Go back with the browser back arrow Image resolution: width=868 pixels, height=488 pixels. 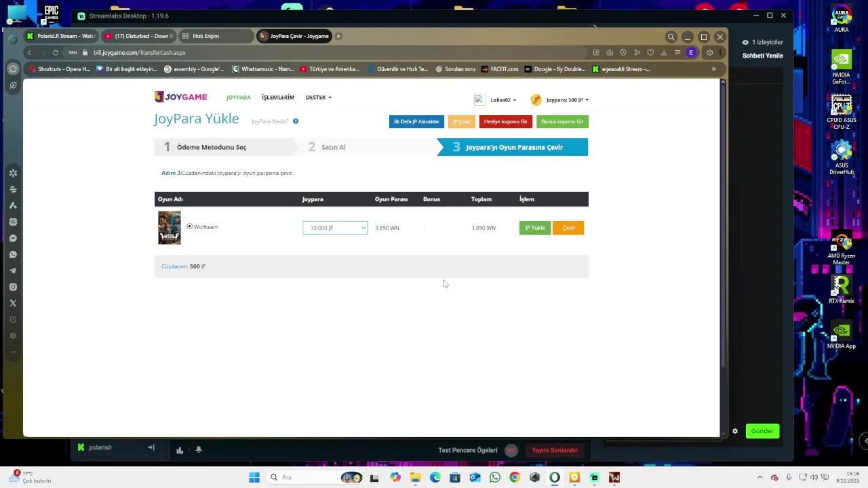pos(29,53)
